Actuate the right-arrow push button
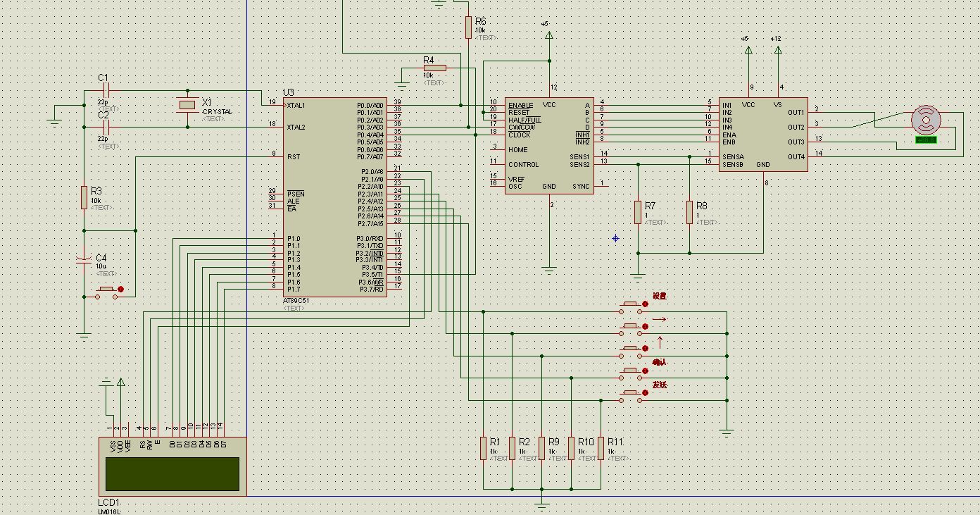The image size is (980, 515). tap(632, 328)
